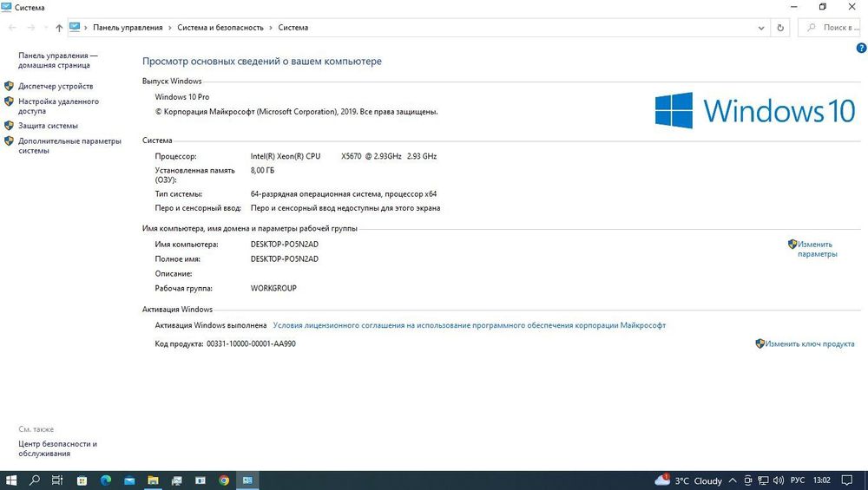This screenshot has width=868, height=490.
Task: Open the clock showing 13:02
Action: click(821, 480)
